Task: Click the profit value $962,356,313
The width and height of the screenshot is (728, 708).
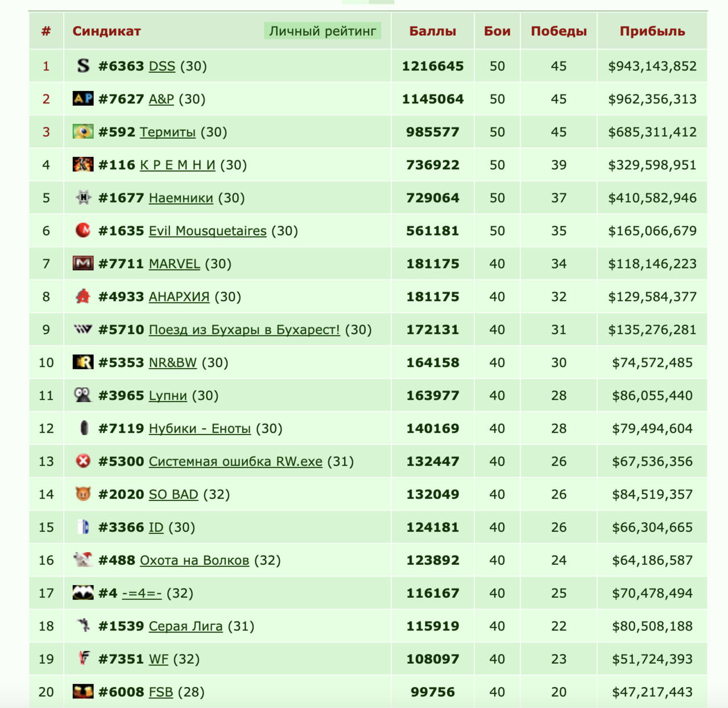Action: [652, 99]
